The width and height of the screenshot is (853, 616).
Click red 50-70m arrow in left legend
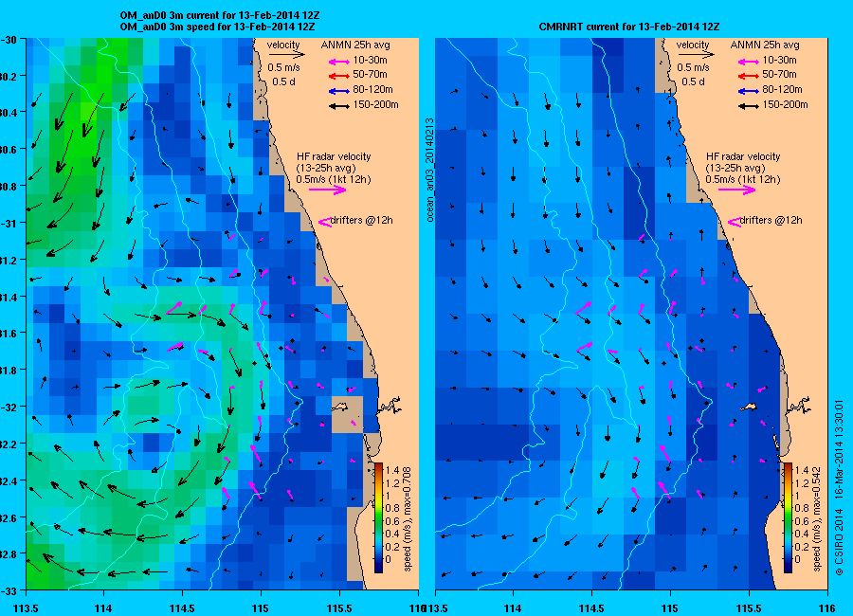coord(339,76)
